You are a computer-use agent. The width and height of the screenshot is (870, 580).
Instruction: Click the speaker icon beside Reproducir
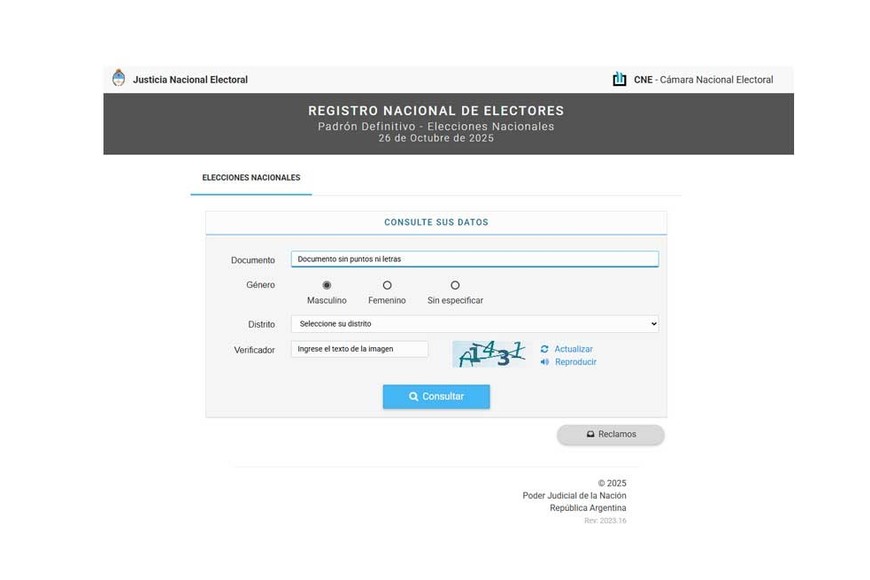[x=545, y=362]
